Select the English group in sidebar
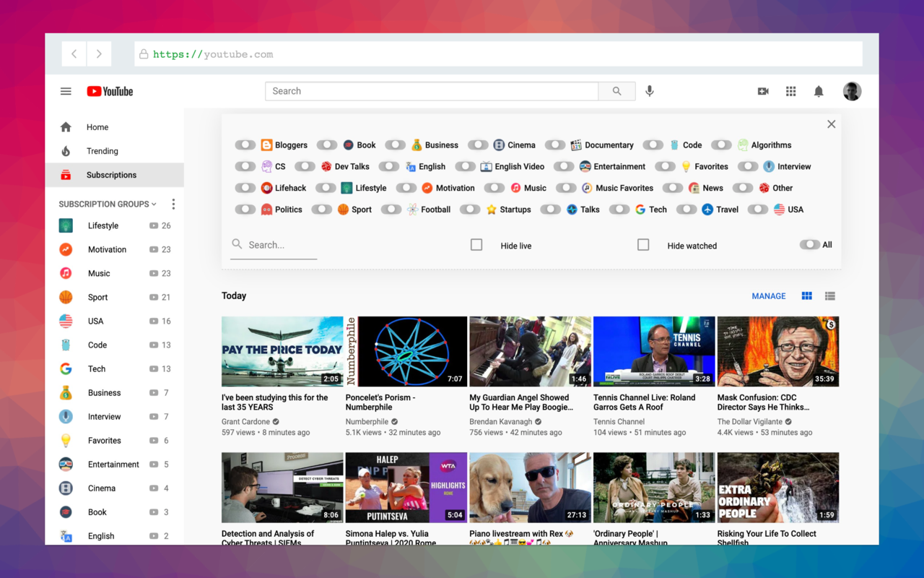This screenshot has width=924, height=578. click(x=114, y=536)
